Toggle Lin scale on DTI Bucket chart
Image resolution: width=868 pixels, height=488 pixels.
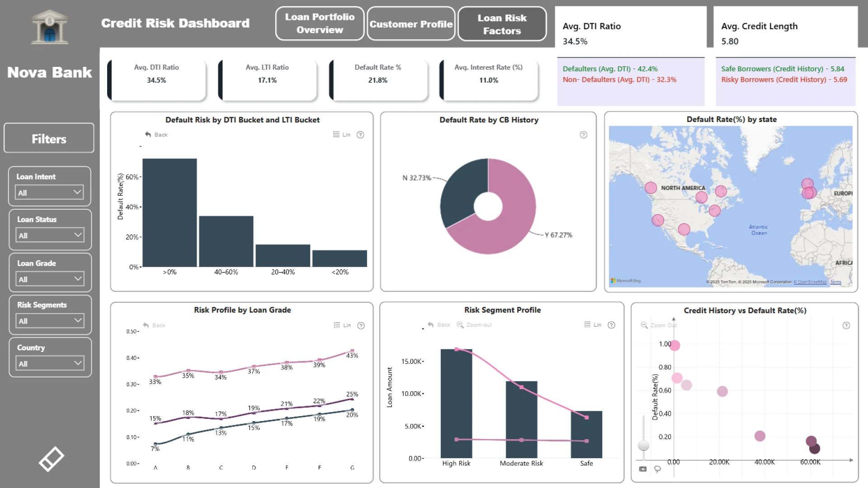tap(342, 135)
